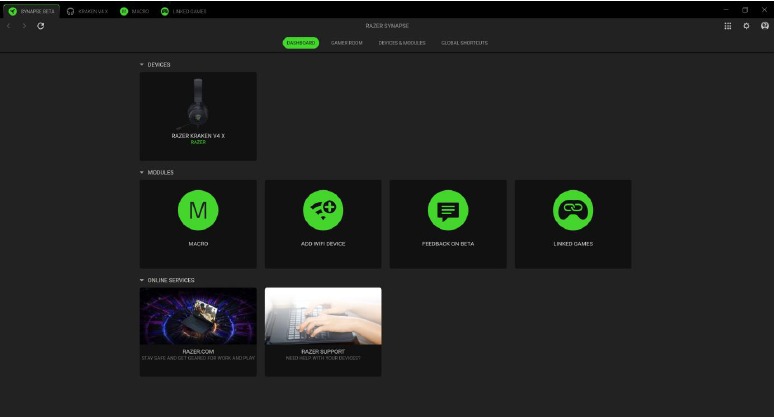Click the green RAZER text under headset

pos(198,142)
